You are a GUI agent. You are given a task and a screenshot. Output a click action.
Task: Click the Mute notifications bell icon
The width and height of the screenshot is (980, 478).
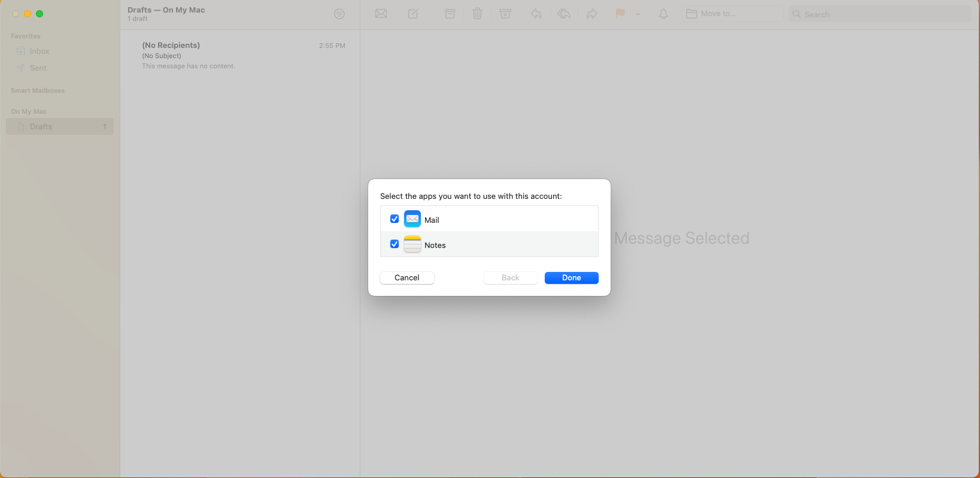[663, 14]
